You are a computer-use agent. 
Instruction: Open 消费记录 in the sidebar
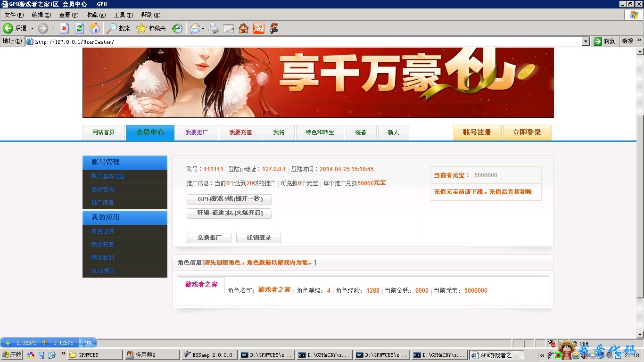click(x=103, y=231)
